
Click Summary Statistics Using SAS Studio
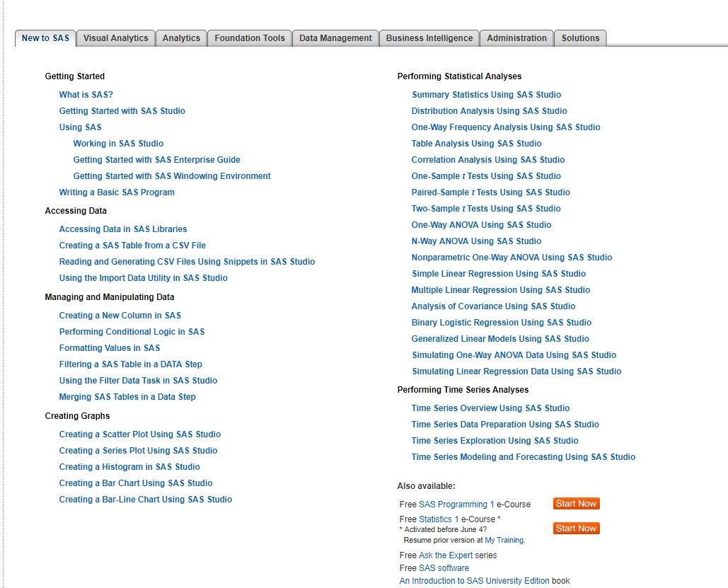click(x=486, y=95)
